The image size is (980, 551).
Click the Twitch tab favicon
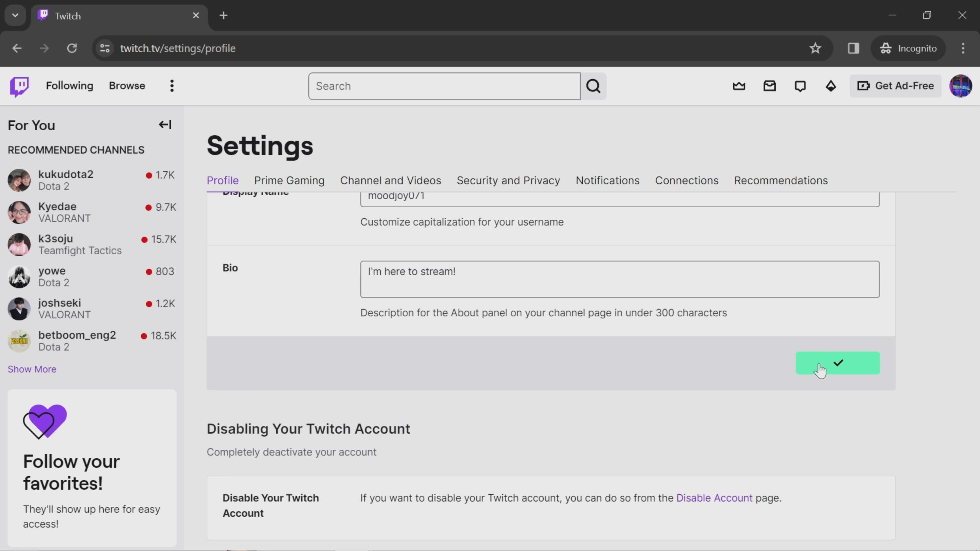click(x=43, y=15)
